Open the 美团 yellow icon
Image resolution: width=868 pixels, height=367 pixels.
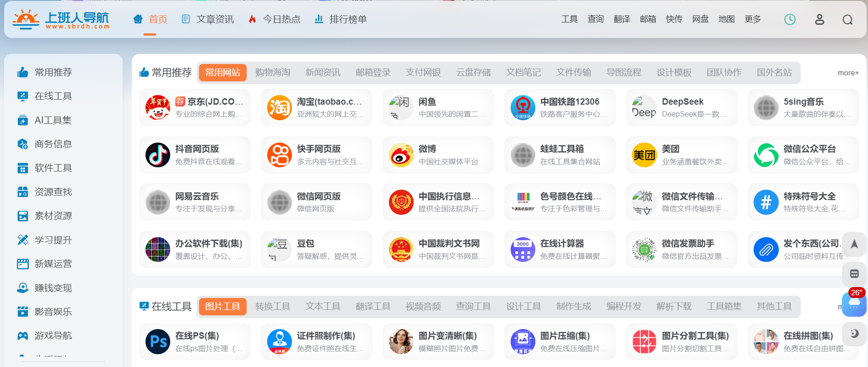pyautogui.click(x=645, y=155)
